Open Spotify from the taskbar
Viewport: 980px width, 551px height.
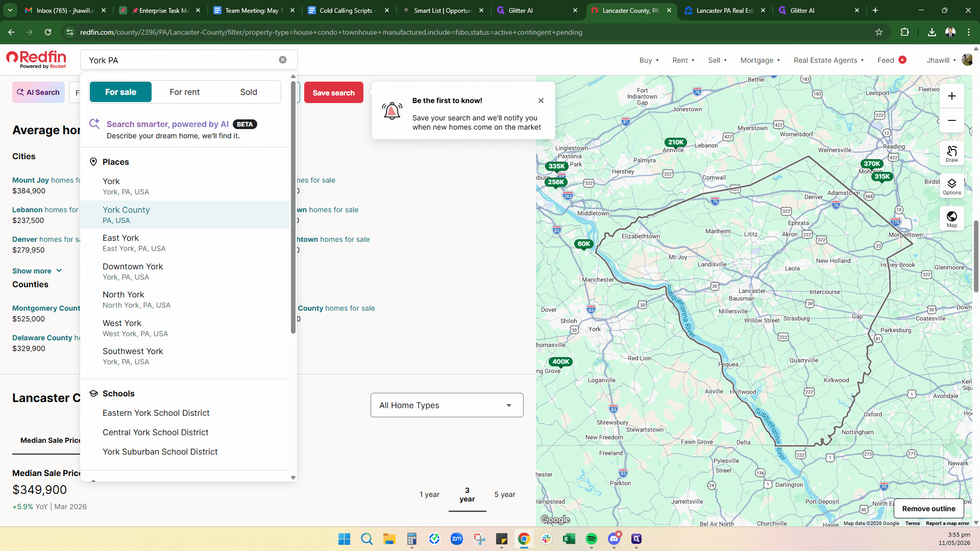point(592,539)
